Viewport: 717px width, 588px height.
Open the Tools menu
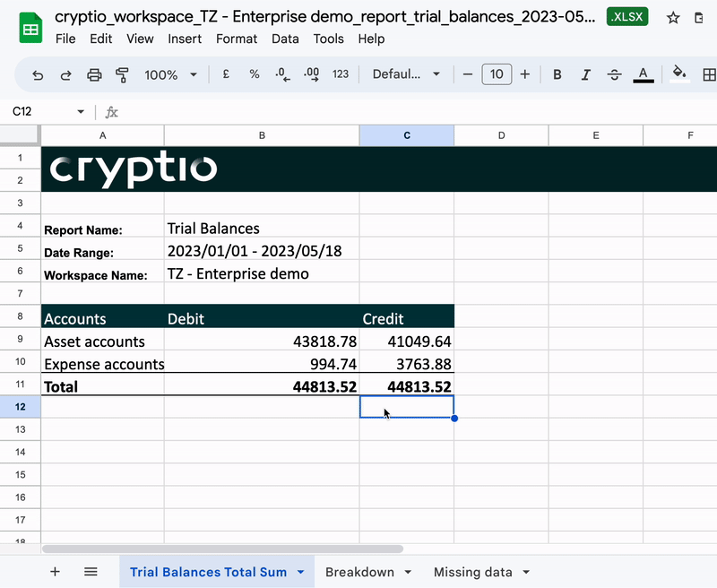(x=328, y=39)
